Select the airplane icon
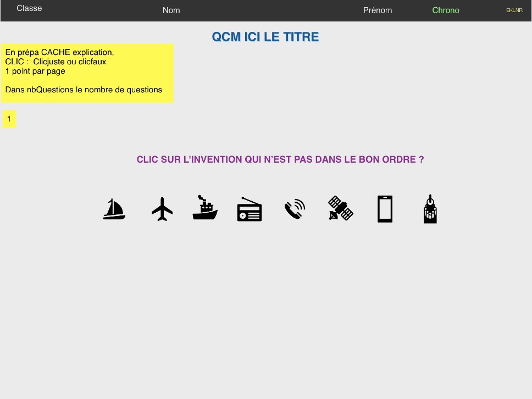532x399 pixels. point(162,209)
